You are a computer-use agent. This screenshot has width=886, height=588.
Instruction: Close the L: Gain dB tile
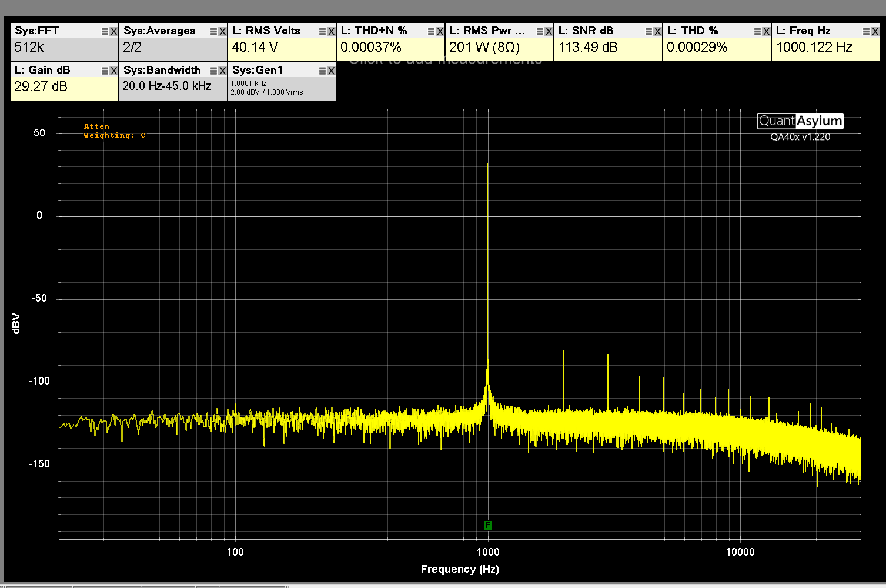[114, 71]
